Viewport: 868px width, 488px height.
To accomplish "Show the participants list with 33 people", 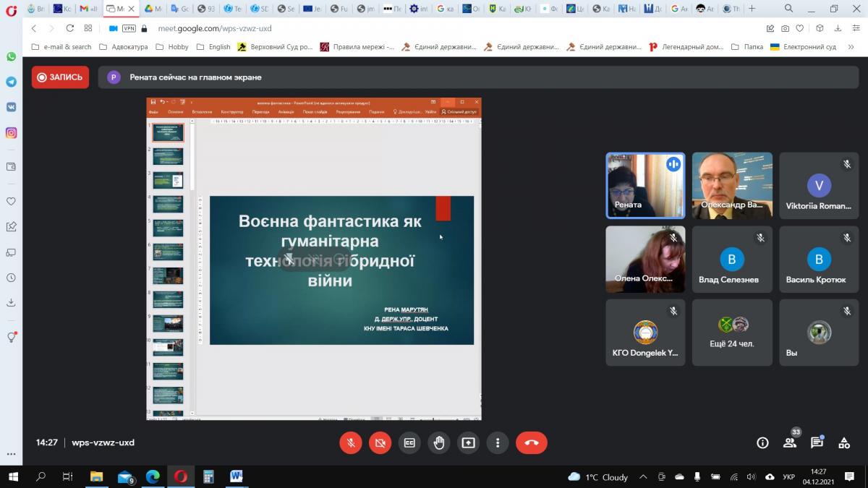I will tap(790, 442).
